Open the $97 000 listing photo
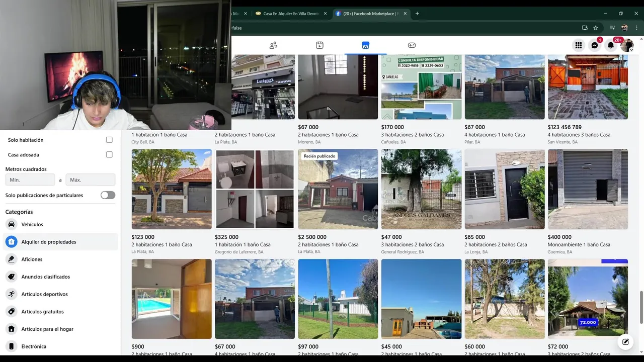Viewport: 644px width, 362px height. click(338, 299)
